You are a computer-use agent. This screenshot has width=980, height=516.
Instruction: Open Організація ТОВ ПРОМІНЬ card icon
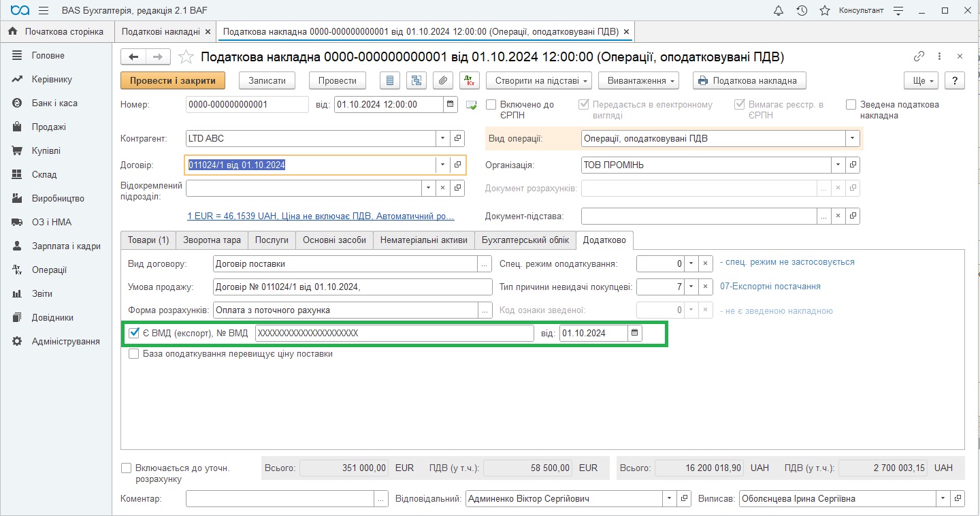[853, 165]
